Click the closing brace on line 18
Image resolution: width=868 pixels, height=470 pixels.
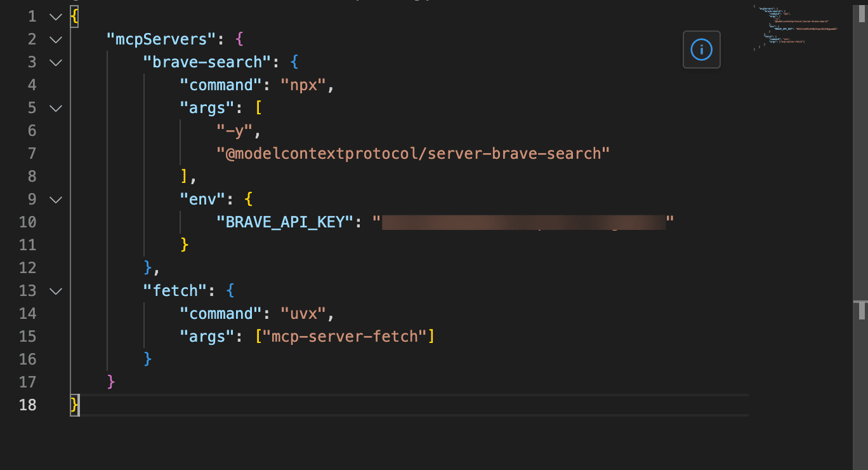tap(75, 405)
